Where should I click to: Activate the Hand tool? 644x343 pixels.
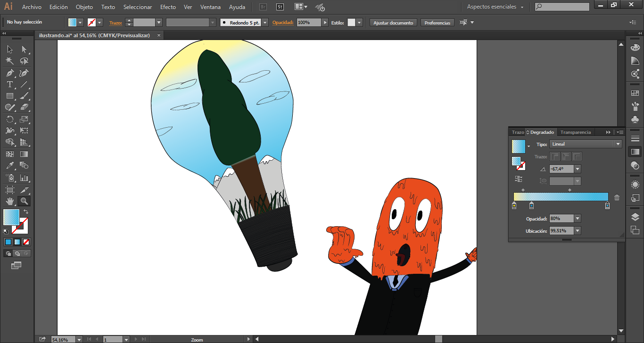pos(10,202)
